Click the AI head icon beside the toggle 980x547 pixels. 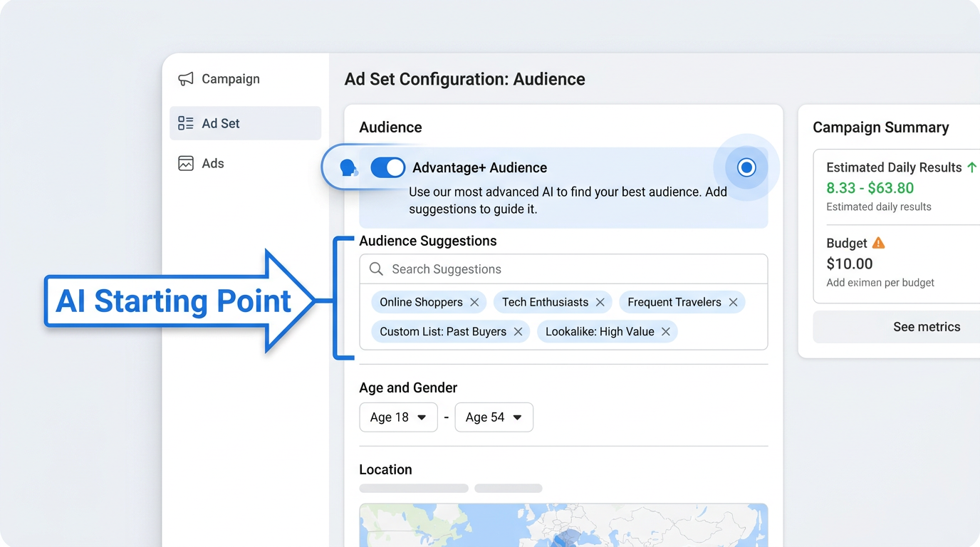348,168
